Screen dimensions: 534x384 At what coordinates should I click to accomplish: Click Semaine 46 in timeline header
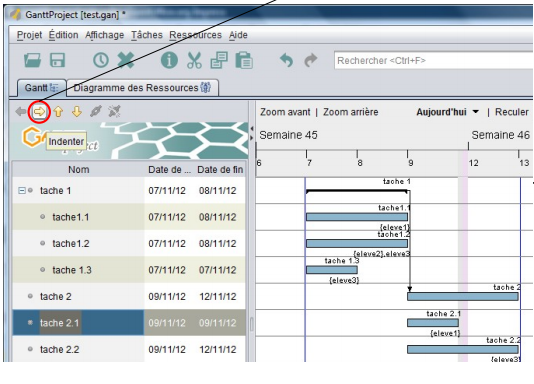pos(500,135)
